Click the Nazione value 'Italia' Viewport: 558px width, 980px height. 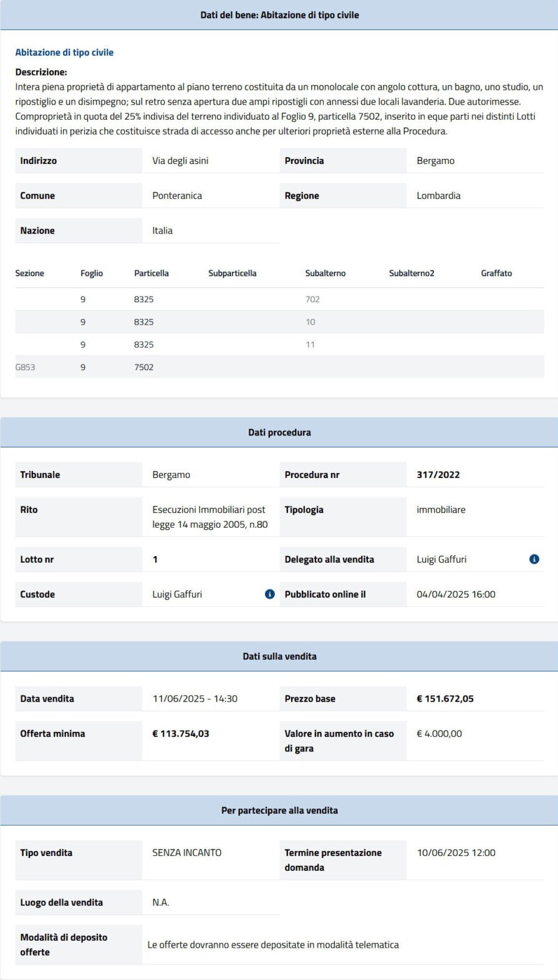click(x=162, y=231)
